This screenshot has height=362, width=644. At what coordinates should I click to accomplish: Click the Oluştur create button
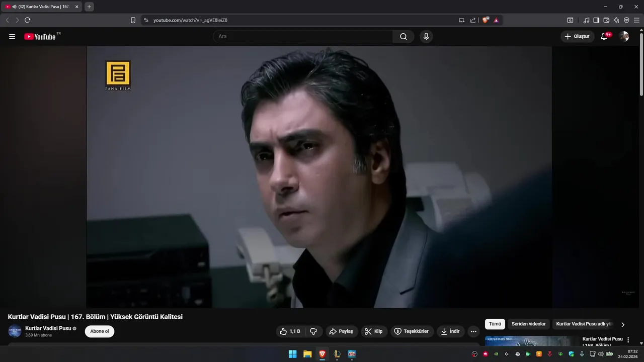click(x=577, y=37)
